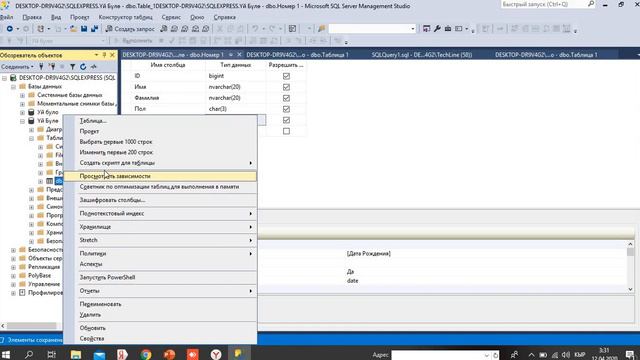
Task: Open the 'Проект' menu in menu bar
Action: [x=80, y=17]
